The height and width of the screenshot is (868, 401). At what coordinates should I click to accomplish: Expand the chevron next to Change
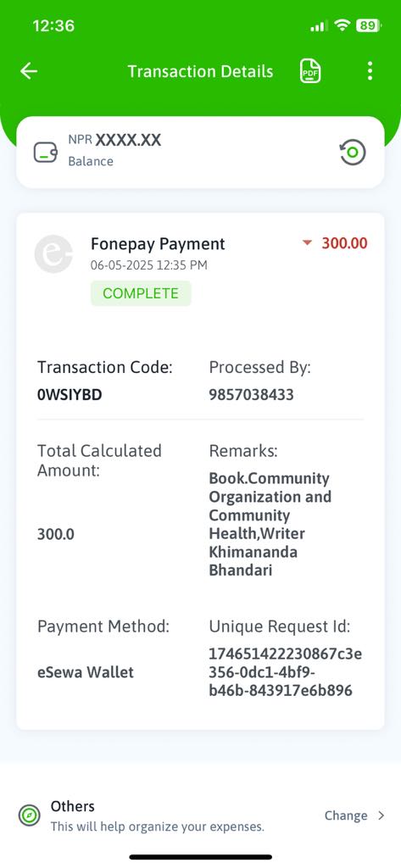coord(381,815)
